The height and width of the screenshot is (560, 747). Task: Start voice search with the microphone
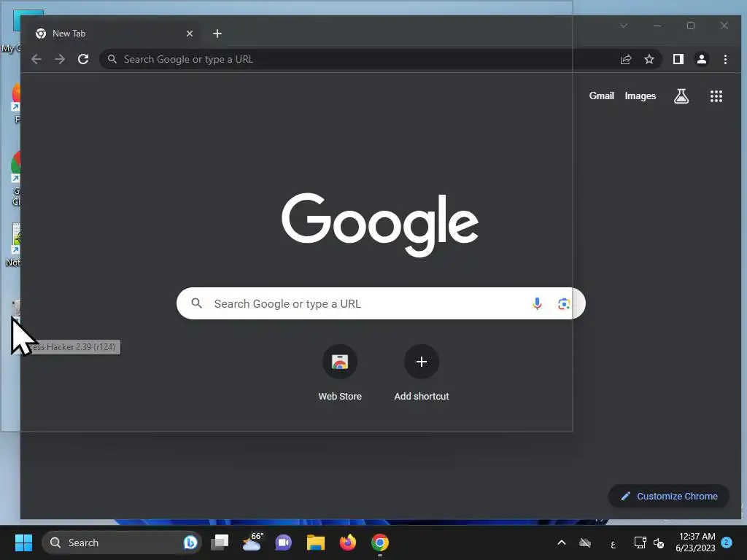[x=537, y=303]
